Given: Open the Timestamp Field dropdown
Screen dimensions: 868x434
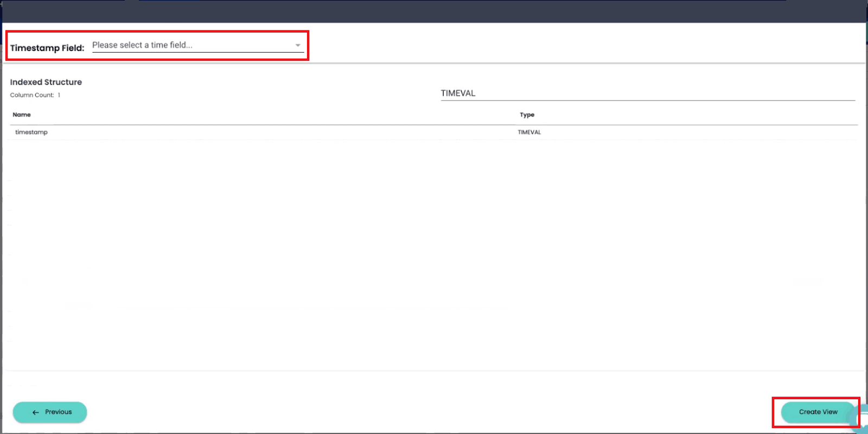Looking at the screenshot, I should 197,46.
